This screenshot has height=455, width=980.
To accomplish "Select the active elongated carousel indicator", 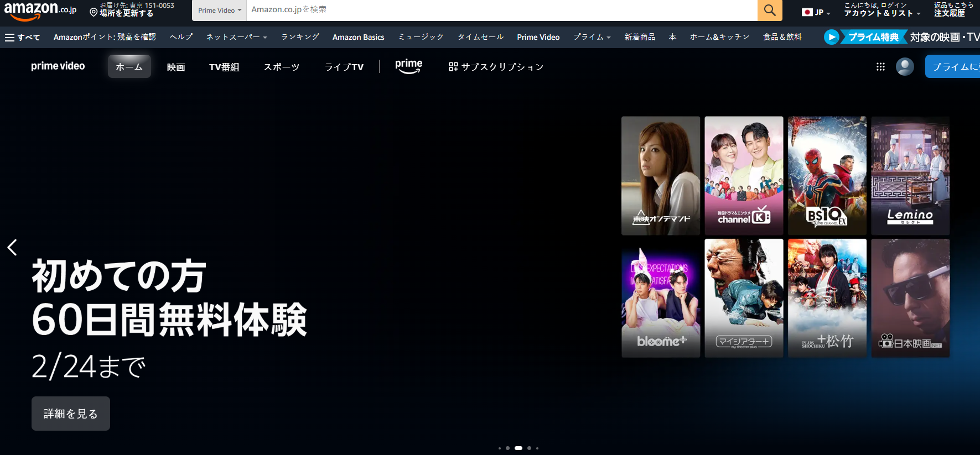I will [x=518, y=448].
